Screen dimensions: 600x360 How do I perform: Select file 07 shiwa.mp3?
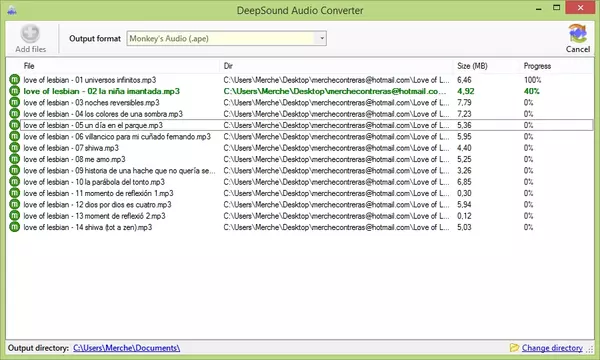[71, 148]
